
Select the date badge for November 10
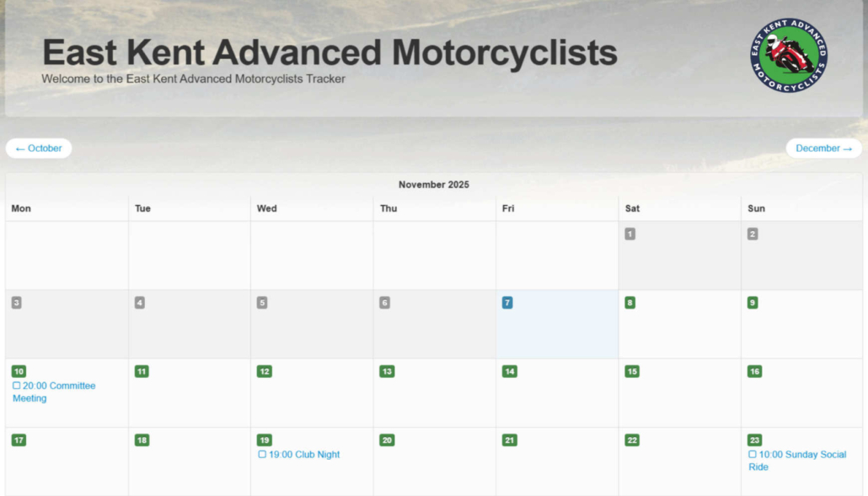point(19,371)
